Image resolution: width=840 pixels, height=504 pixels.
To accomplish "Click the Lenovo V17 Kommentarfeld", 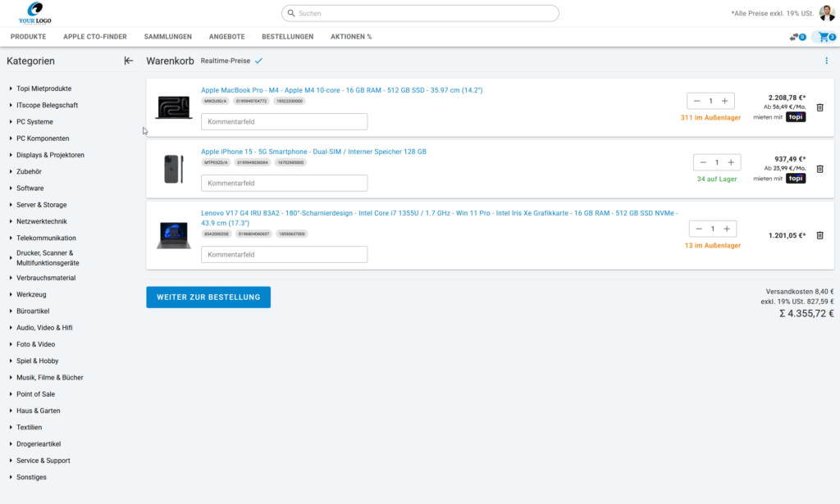I will pos(285,255).
